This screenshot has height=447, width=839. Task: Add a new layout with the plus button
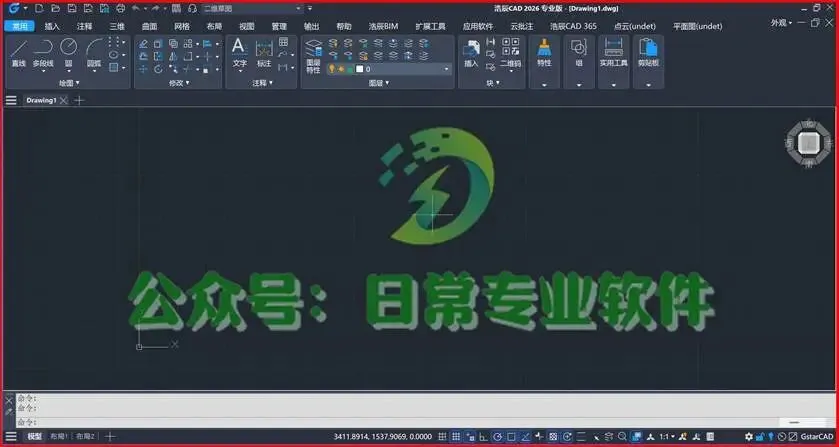(x=110, y=437)
